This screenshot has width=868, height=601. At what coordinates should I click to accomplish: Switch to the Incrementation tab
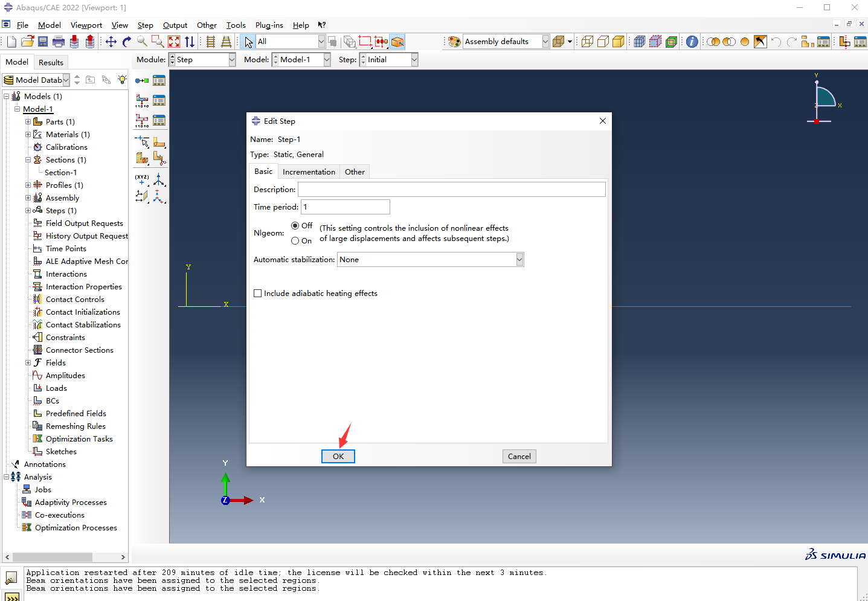(308, 172)
